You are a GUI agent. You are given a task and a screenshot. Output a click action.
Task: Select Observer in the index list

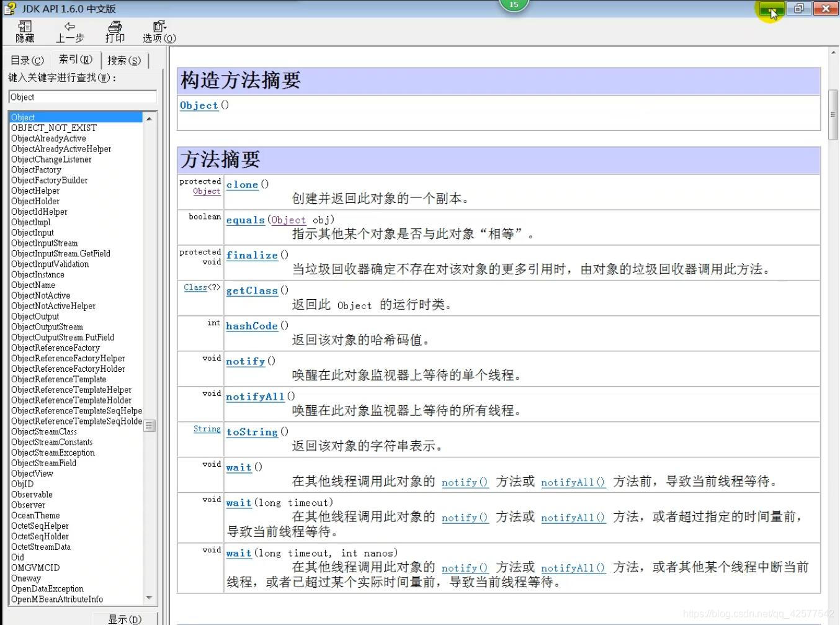coord(28,505)
